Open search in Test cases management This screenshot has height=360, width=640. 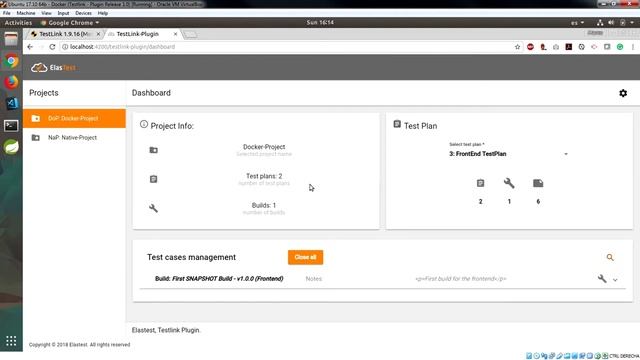(610, 257)
